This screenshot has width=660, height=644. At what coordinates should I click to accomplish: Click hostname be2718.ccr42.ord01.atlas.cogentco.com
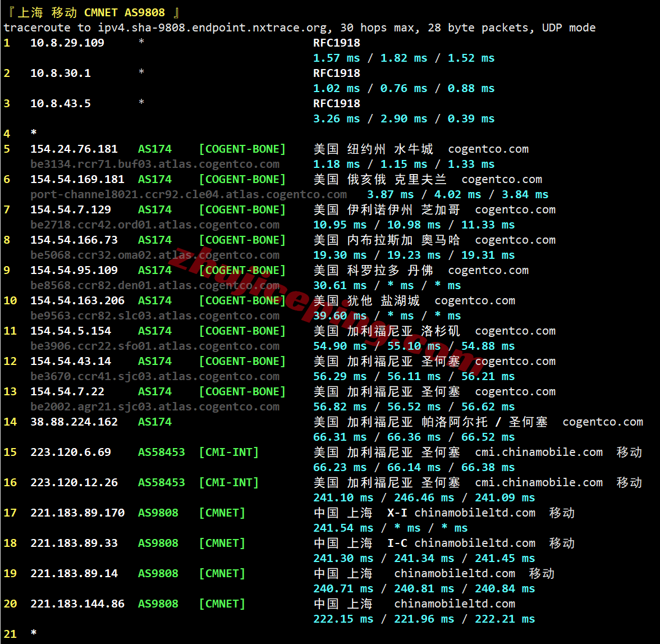tap(155, 225)
